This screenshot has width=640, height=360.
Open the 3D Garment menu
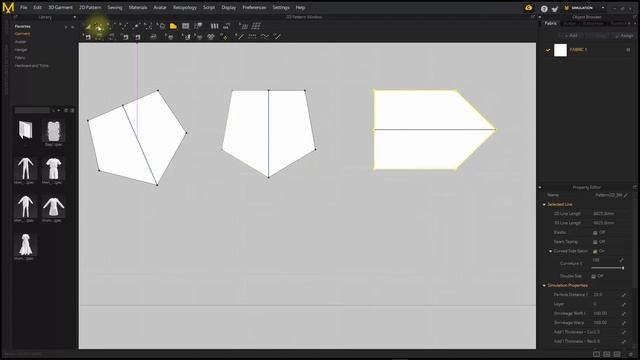pos(60,7)
